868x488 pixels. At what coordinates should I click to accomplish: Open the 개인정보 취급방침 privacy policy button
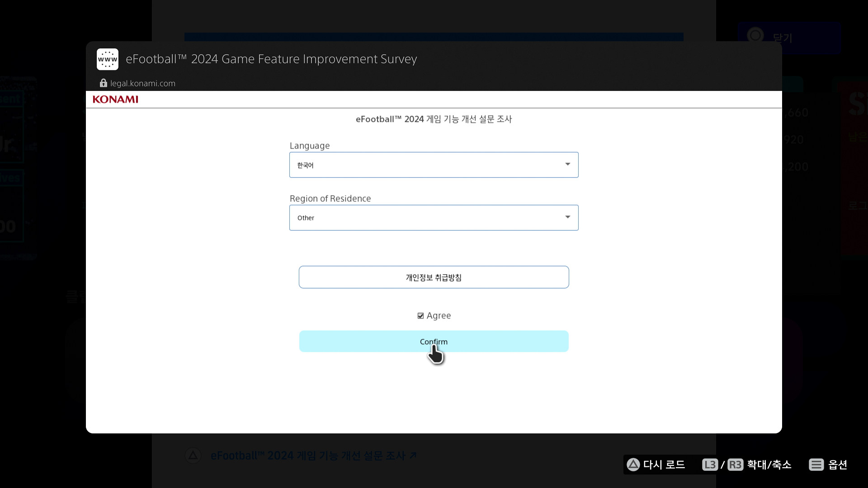pyautogui.click(x=434, y=277)
